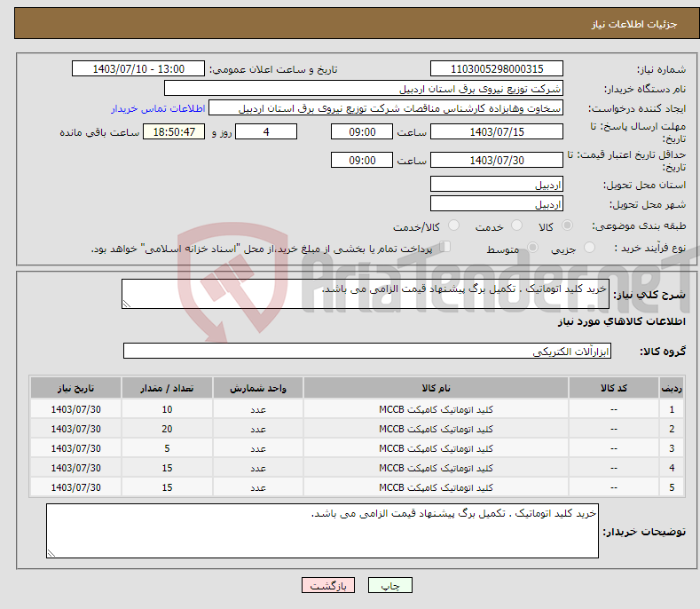
Task: Click the price validity hour 09:00 field
Action: click(362, 160)
